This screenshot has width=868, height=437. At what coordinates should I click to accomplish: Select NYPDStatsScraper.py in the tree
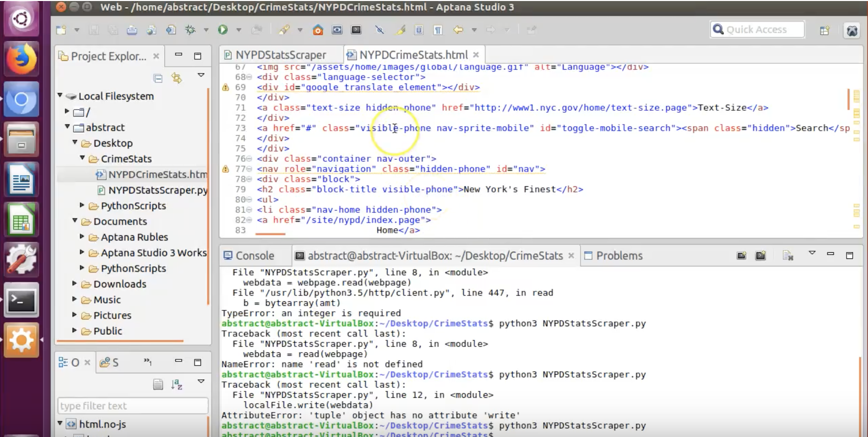[152, 190]
